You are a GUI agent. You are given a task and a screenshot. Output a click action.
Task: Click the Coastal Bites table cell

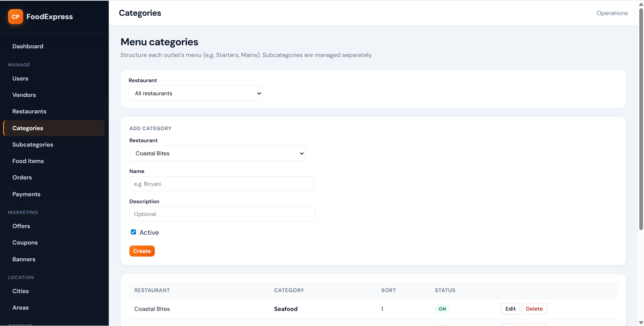152,309
